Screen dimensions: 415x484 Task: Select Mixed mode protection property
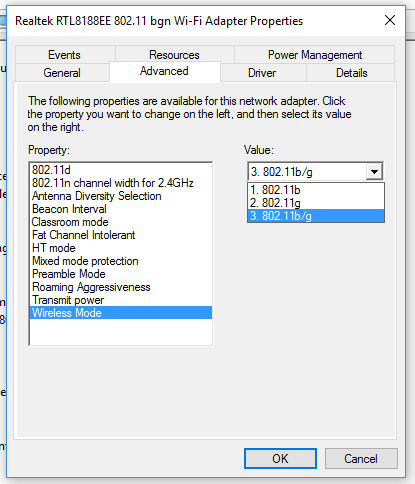point(121,261)
